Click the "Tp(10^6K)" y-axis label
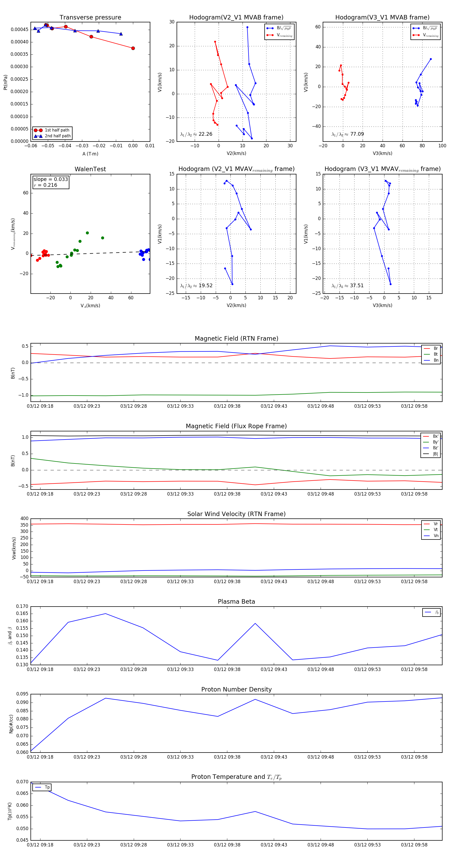This screenshot has width=473, height=868. click(10, 811)
